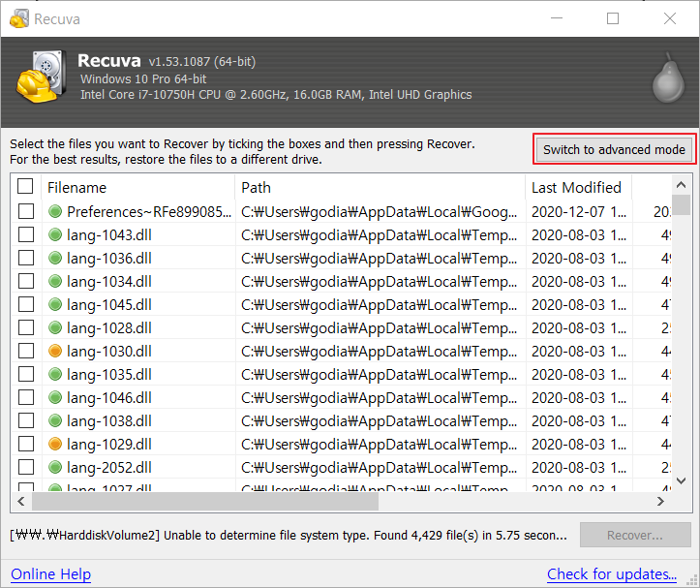
Task: Click the vertical scrollbar down arrow
Action: (x=681, y=480)
